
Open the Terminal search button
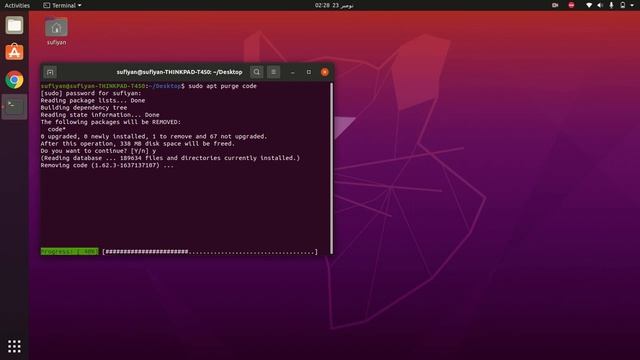(x=256, y=72)
